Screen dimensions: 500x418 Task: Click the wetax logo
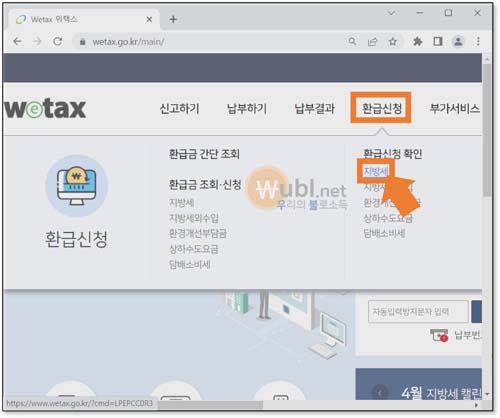pos(46,108)
